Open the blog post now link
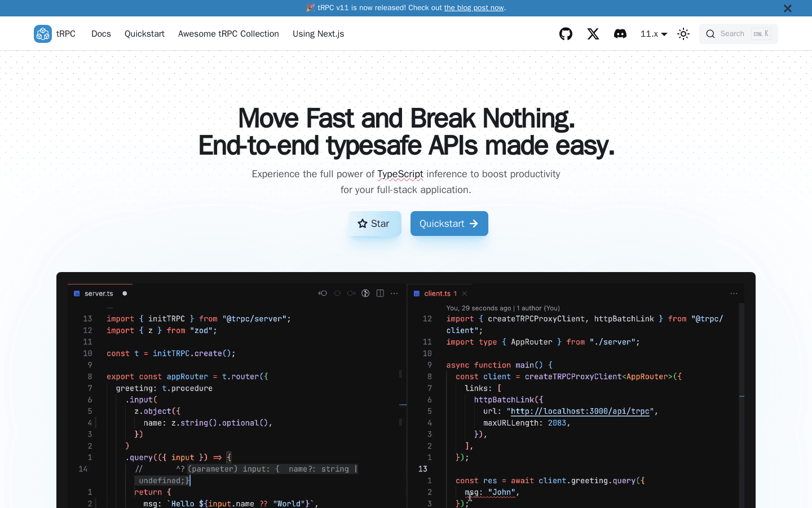The image size is (812, 508). click(x=473, y=8)
